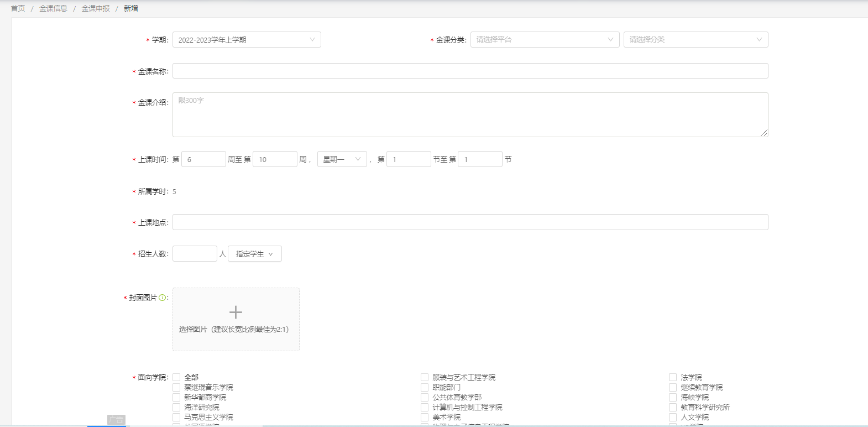
Task: Open the 请选择分类 category dropdown
Action: 696,40
